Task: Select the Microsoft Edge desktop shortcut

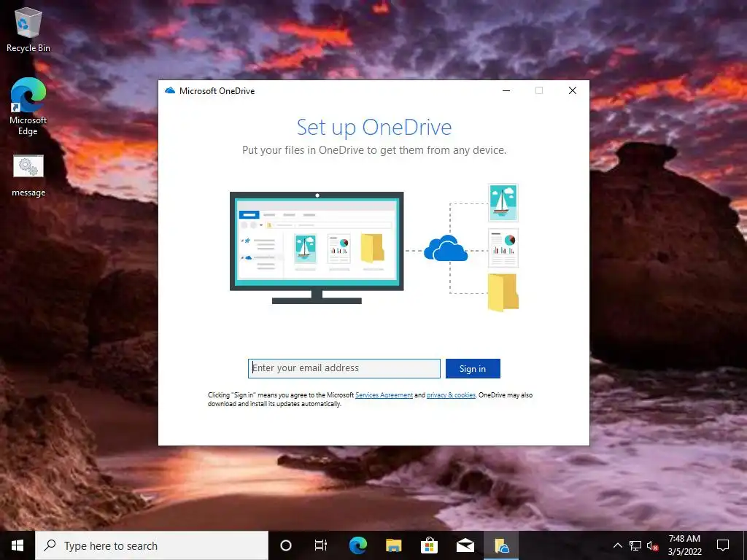Action: coord(28,106)
